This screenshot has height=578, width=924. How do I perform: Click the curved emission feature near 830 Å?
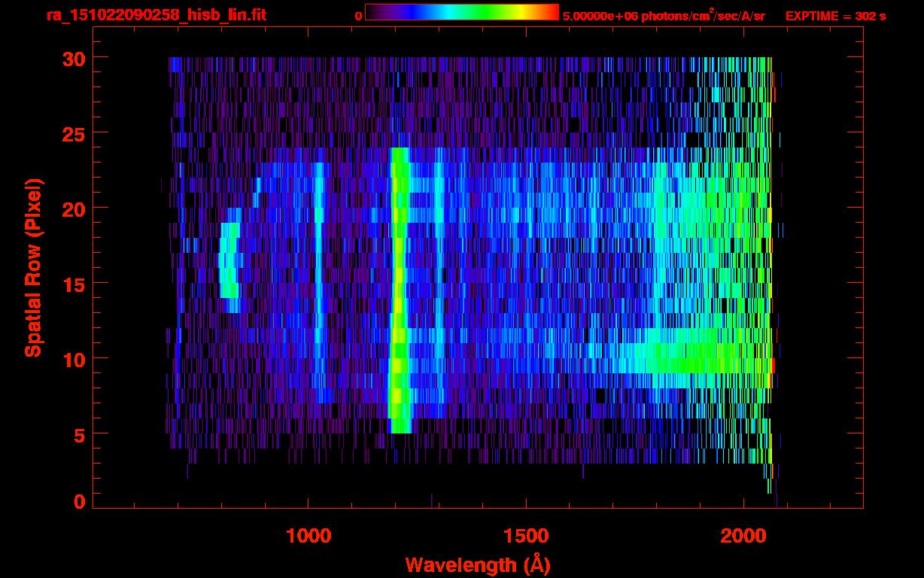(229, 260)
